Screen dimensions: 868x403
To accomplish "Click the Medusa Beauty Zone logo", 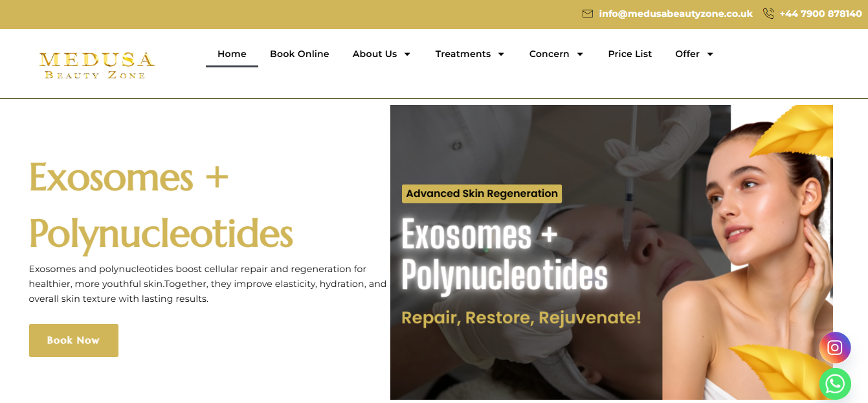I will [x=96, y=65].
